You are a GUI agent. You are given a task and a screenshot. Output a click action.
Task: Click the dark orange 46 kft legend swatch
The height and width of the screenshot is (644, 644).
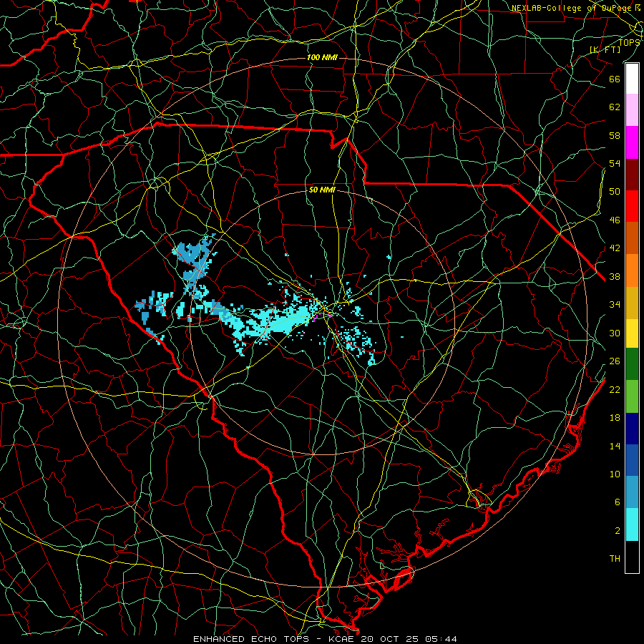coord(632,238)
